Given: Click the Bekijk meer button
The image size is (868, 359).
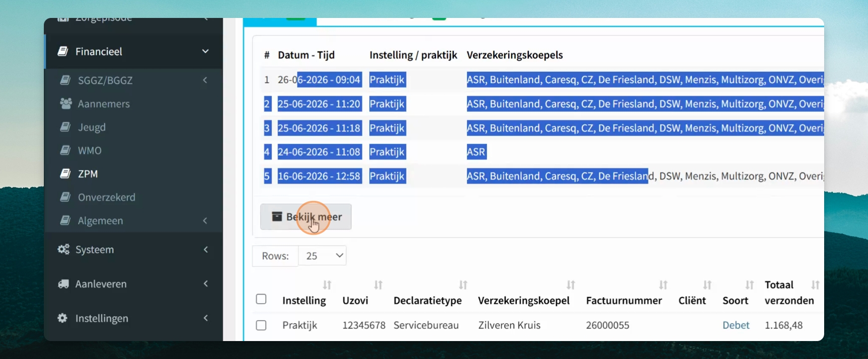Looking at the screenshot, I should (x=306, y=217).
